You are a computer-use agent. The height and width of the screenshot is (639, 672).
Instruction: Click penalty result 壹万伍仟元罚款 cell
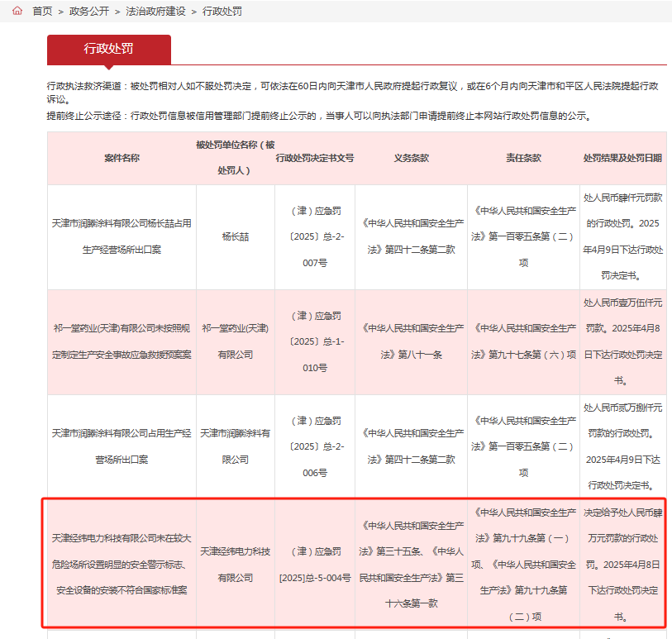(x=622, y=341)
